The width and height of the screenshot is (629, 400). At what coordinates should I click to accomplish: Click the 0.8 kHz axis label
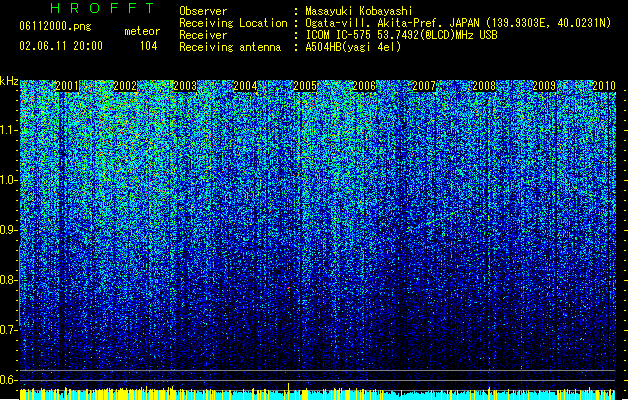(8, 280)
